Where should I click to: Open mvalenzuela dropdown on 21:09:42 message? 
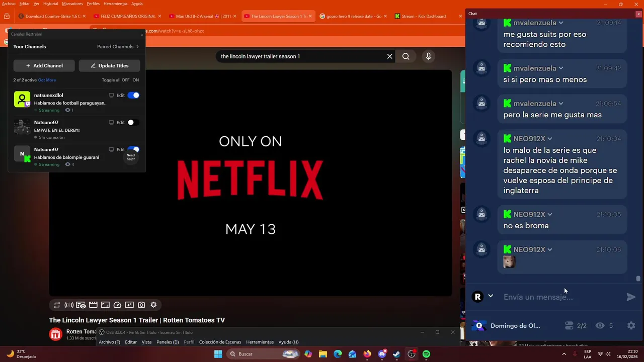click(x=561, y=68)
